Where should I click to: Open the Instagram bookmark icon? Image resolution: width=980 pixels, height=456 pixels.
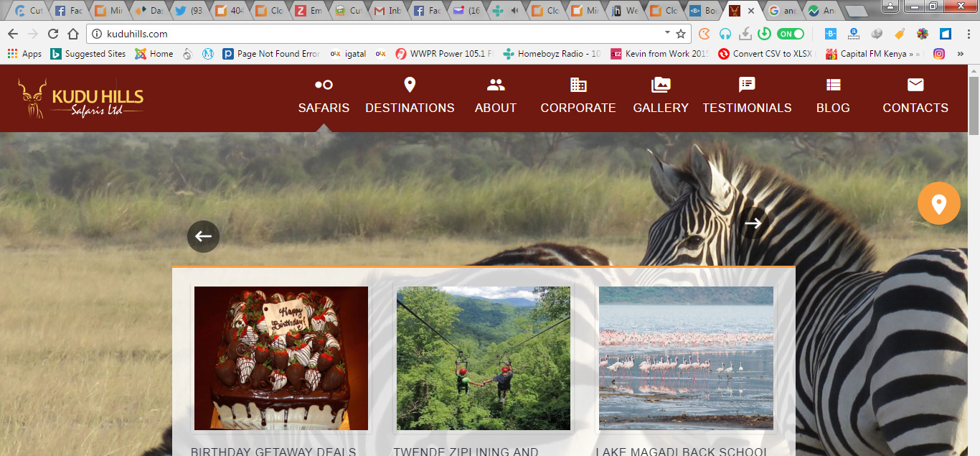[x=938, y=54]
